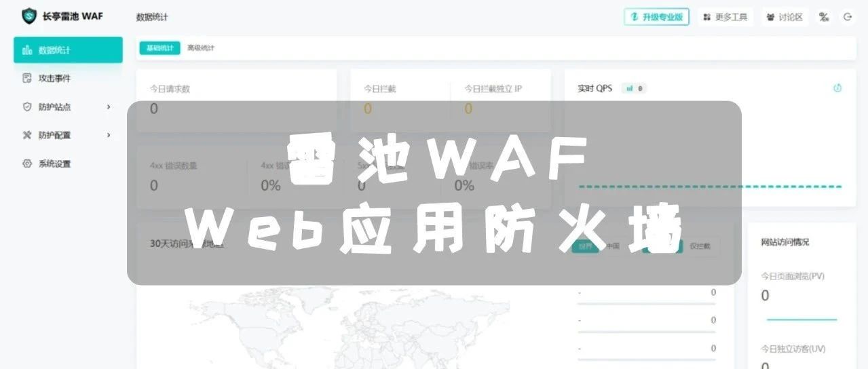Open 数据统计 in the sidebar
The image size is (868, 369).
pyautogui.click(x=68, y=50)
